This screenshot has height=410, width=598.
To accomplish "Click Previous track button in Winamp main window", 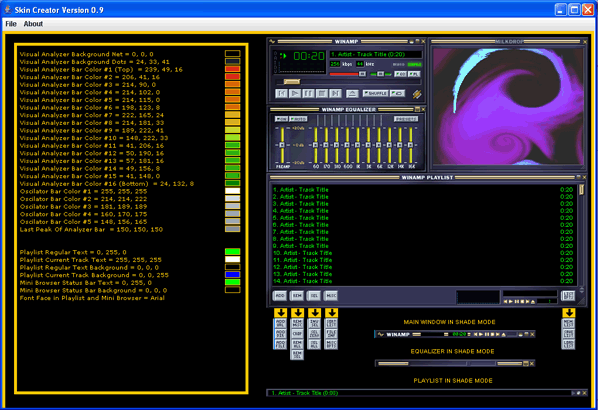I will click(x=281, y=93).
